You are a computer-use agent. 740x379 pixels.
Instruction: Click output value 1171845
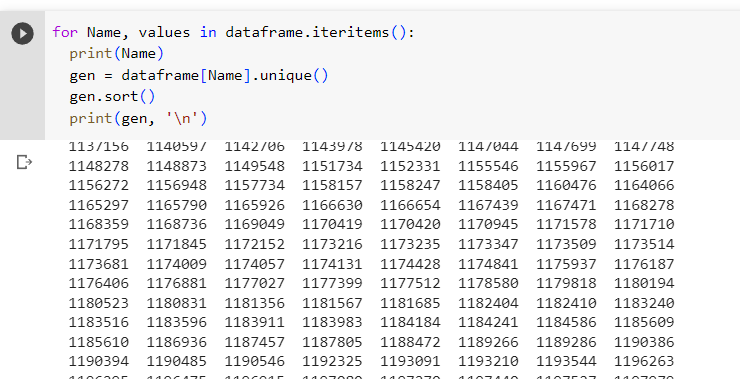(177, 244)
